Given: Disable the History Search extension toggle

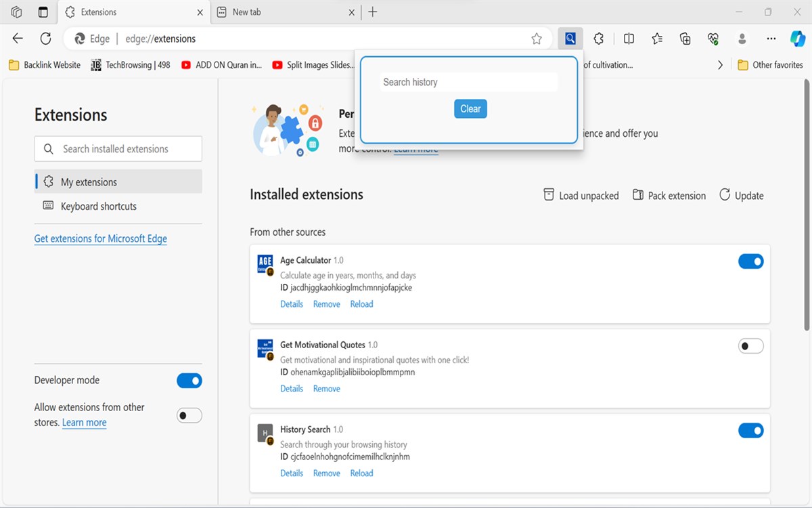Looking at the screenshot, I should 751,431.
